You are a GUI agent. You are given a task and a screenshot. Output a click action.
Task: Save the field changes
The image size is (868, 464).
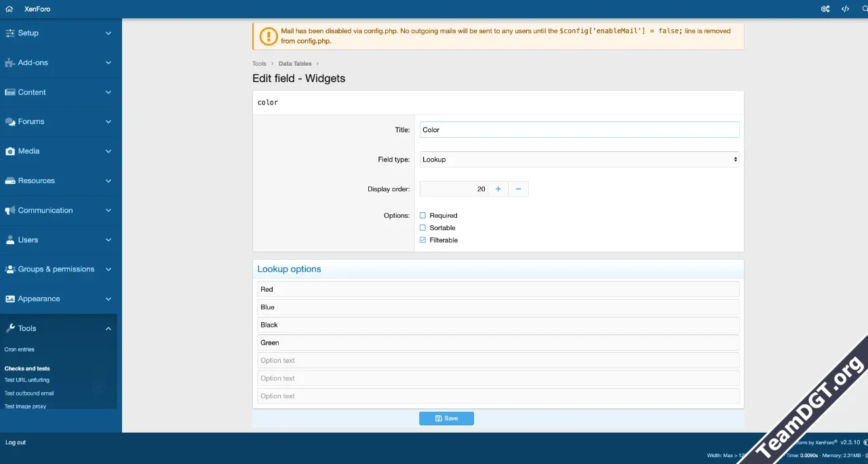[x=446, y=419]
